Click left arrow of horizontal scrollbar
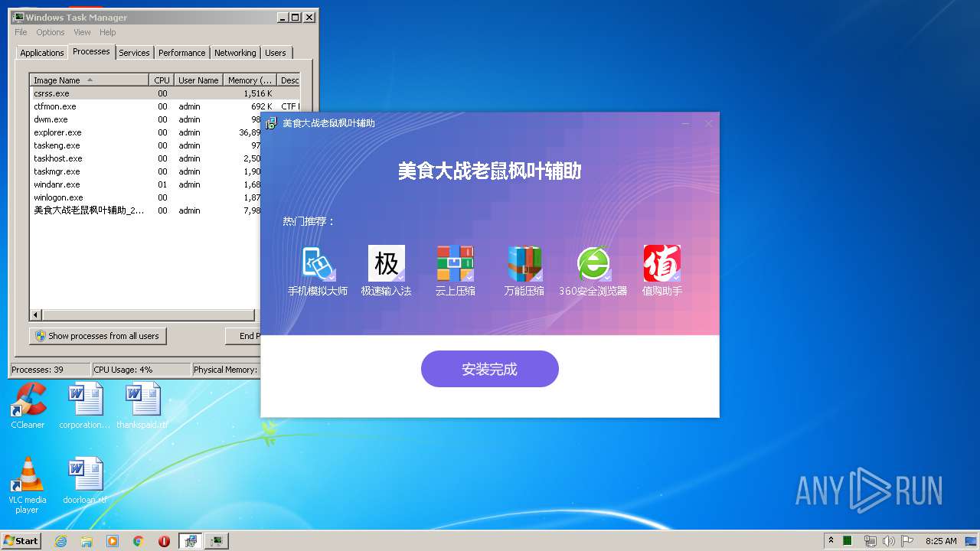 pos(36,315)
